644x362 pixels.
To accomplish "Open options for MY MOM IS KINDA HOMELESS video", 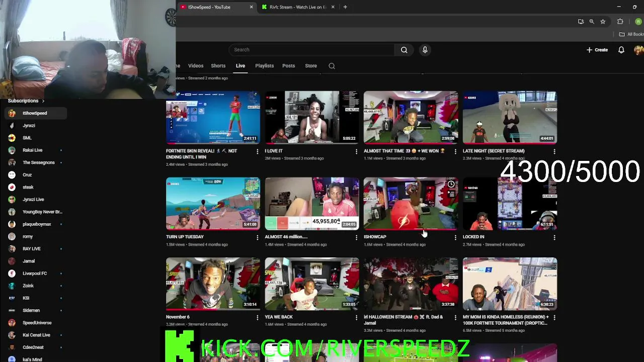I will tap(554, 318).
